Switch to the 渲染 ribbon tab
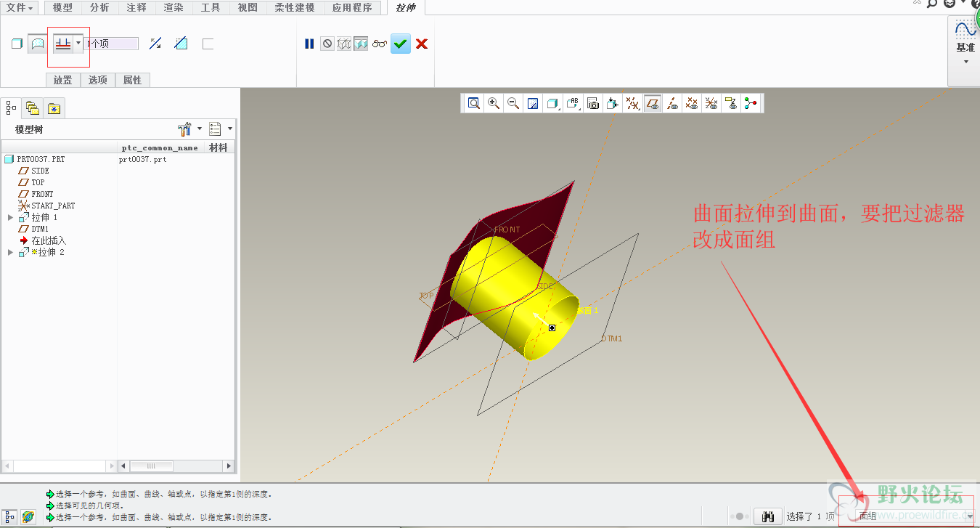980x528 pixels. (173, 7)
